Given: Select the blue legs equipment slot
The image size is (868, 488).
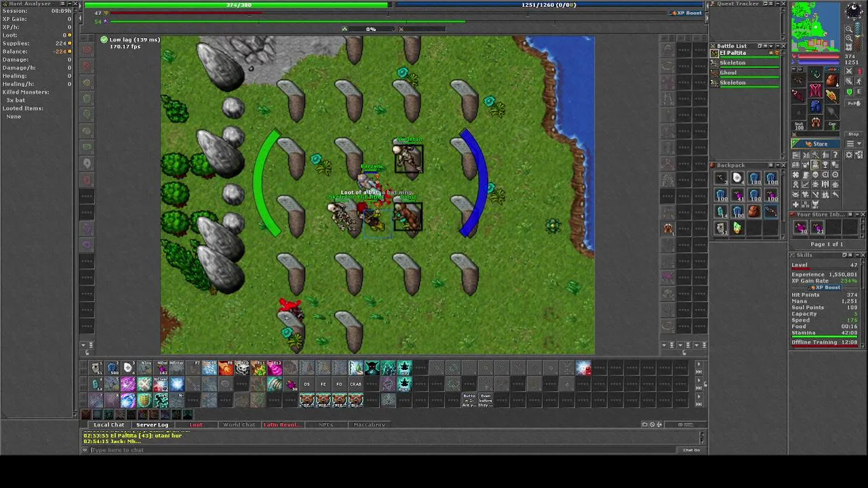Looking at the screenshot, I should tap(815, 106).
